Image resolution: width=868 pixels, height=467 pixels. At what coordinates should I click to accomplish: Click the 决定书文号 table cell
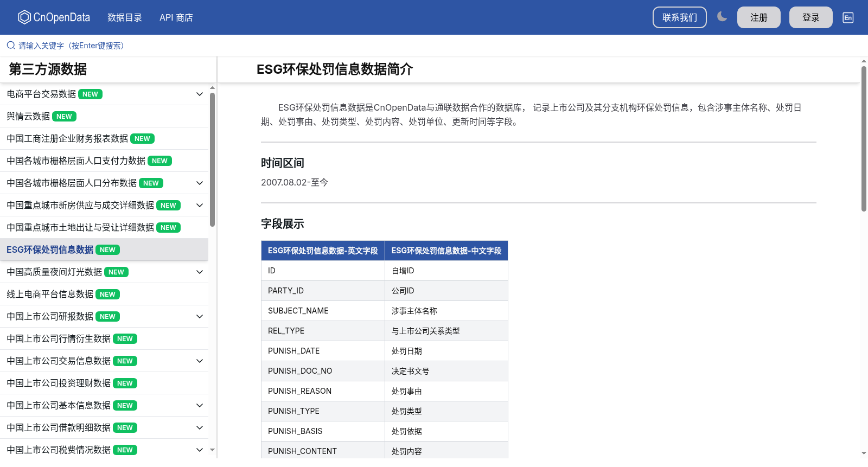click(446, 371)
